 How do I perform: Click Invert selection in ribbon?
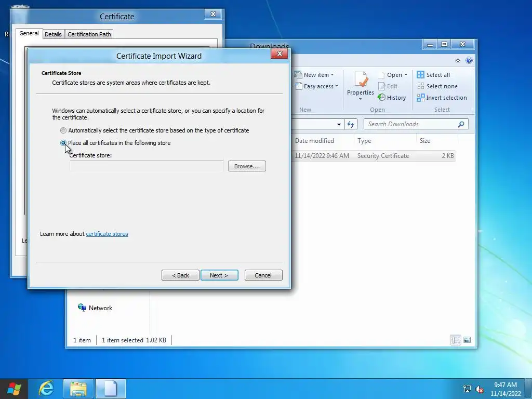click(442, 98)
